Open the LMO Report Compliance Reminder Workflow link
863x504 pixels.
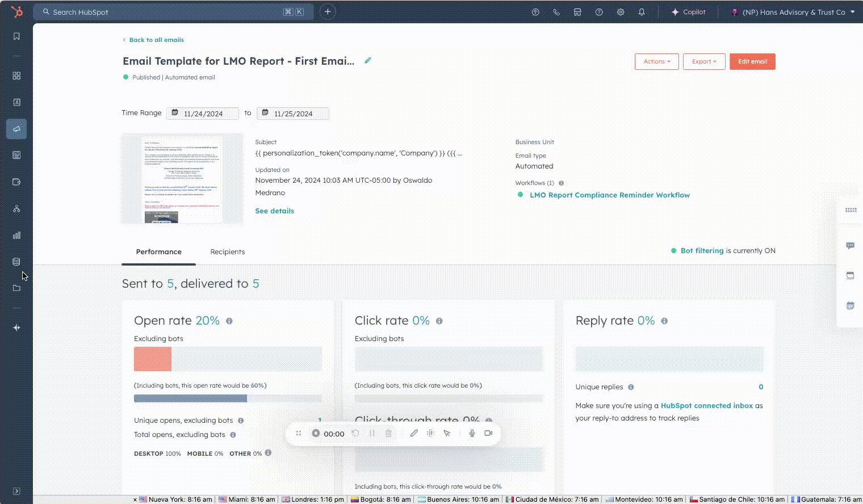(610, 195)
